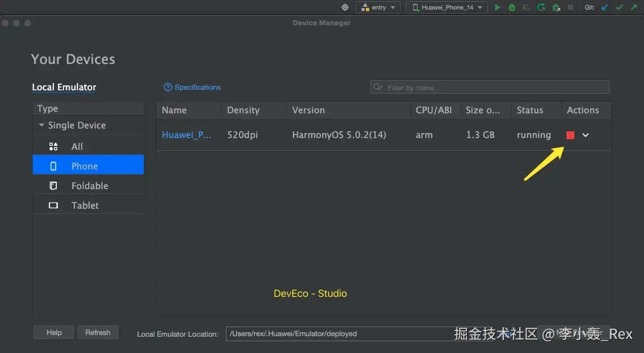Click the grayed-out coverage run icon
Viewport: 644px width, 353px height.
(526, 7)
